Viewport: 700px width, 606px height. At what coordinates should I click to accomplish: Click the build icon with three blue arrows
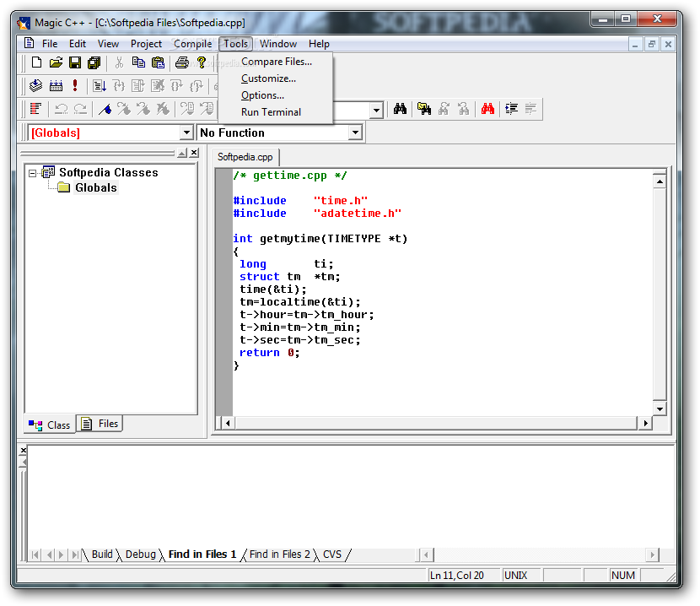click(x=56, y=85)
